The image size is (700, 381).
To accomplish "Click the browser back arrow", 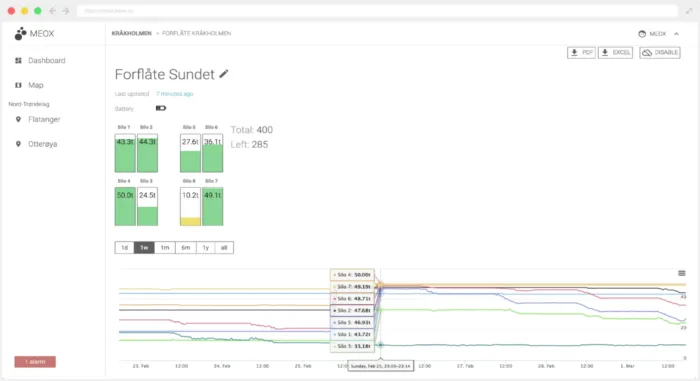I will pyautogui.click(x=52, y=11).
